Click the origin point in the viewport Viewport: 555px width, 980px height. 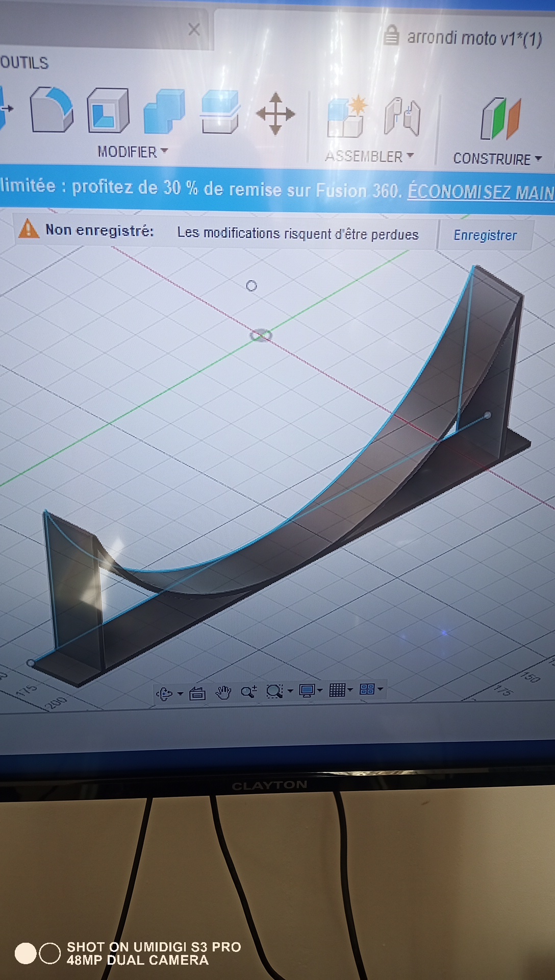tap(261, 335)
